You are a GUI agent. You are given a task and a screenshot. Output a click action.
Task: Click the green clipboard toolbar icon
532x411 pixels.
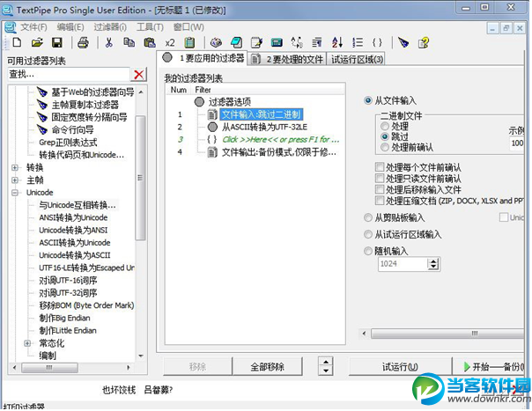click(189, 42)
